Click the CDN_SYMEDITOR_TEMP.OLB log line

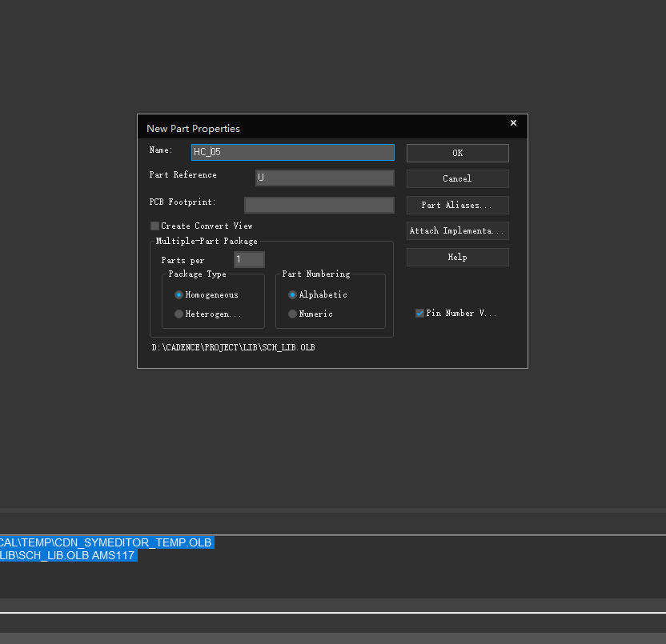pyautogui.click(x=106, y=542)
